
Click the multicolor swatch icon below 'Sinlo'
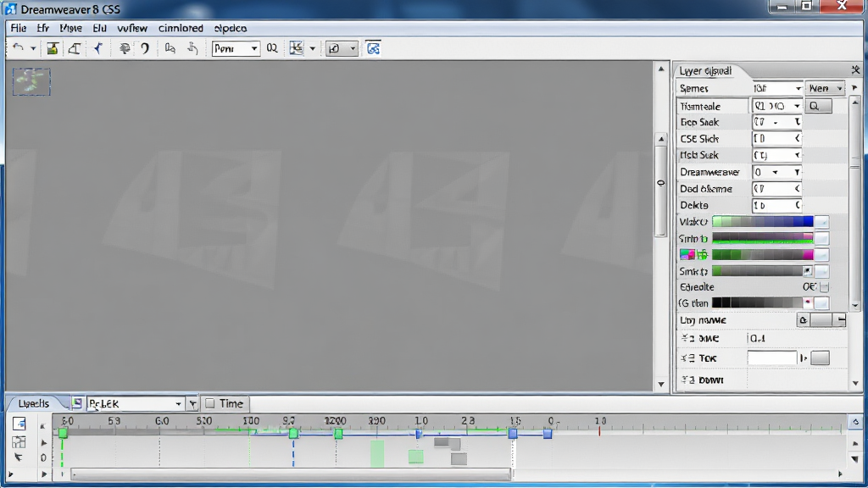click(687, 254)
